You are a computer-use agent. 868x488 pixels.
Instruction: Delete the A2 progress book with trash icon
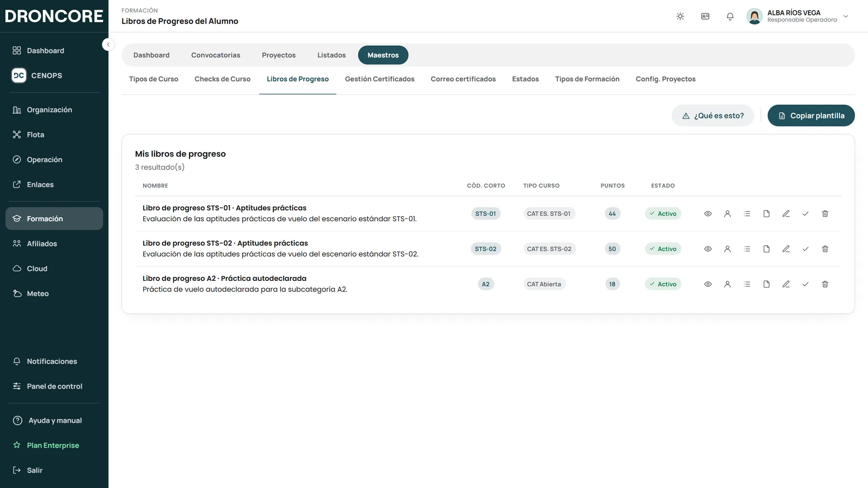[x=825, y=284]
